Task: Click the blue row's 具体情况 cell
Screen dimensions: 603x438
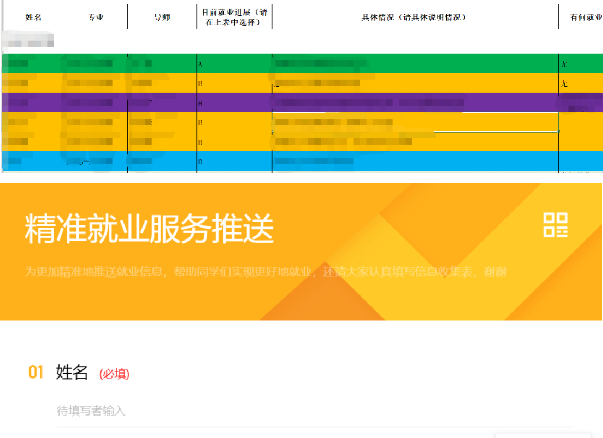Action: 414,160
